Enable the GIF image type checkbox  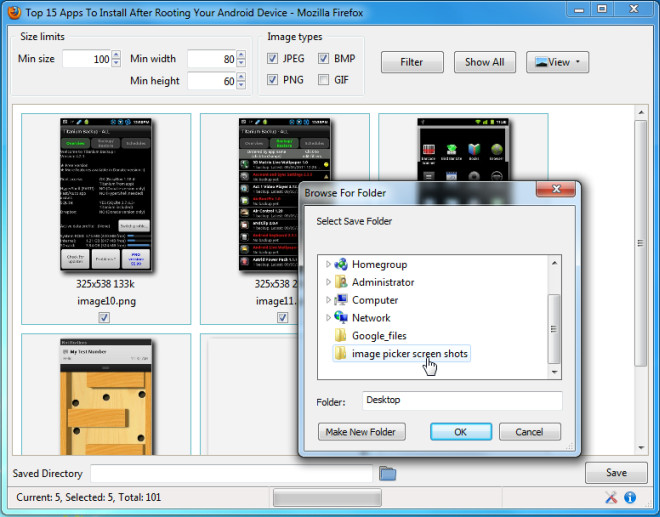click(323, 80)
